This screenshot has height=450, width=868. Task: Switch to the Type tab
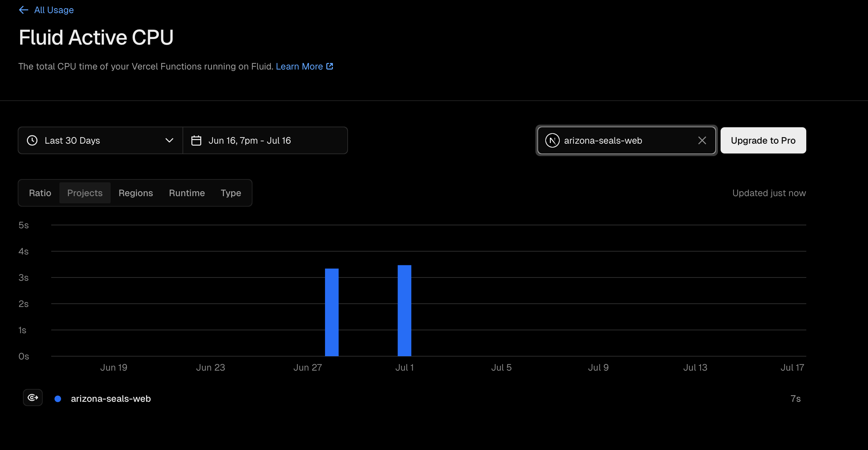(231, 193)
